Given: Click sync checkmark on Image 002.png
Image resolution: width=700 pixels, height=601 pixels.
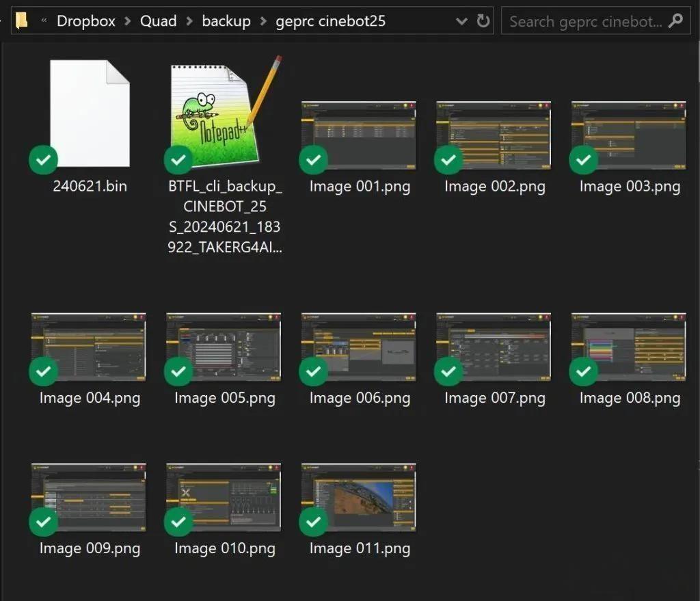Looking at the screenshot, I should 448,160.
